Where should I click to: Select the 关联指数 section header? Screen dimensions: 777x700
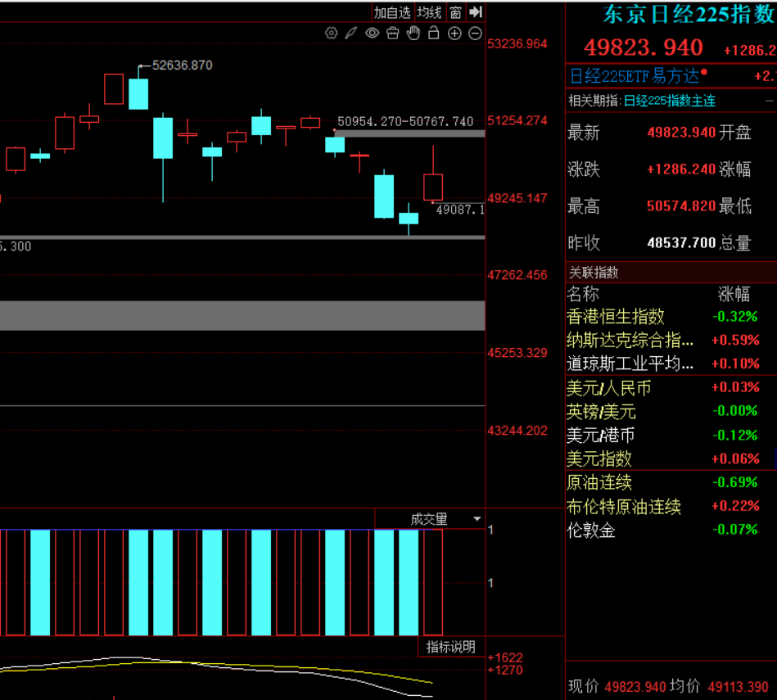coord(594,273)
